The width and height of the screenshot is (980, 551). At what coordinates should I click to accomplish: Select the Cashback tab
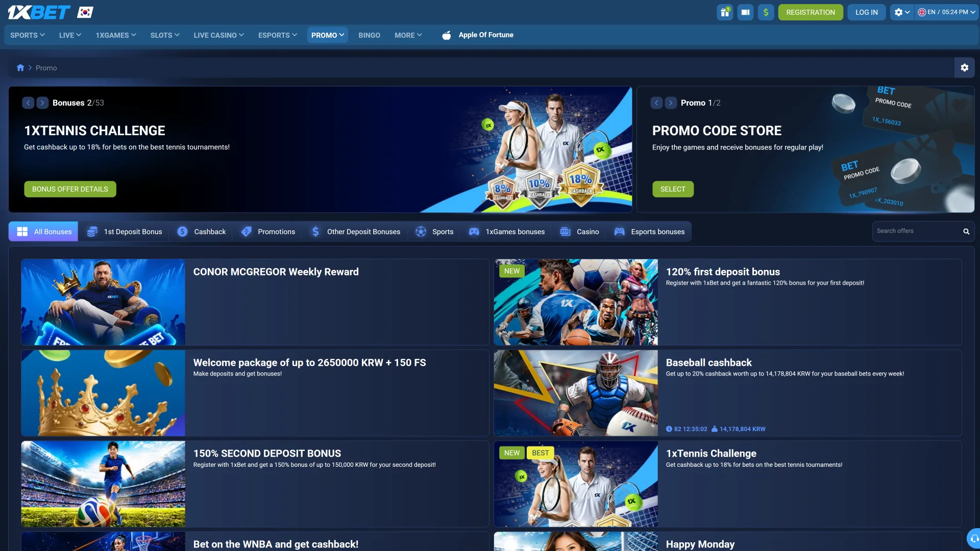pos(201,232)
